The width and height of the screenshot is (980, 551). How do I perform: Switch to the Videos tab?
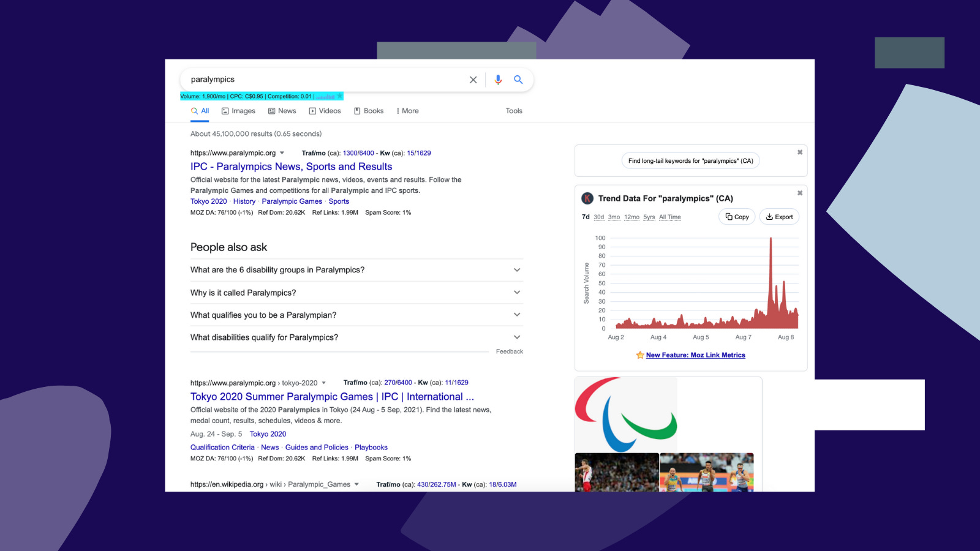[x=325, y=111]
